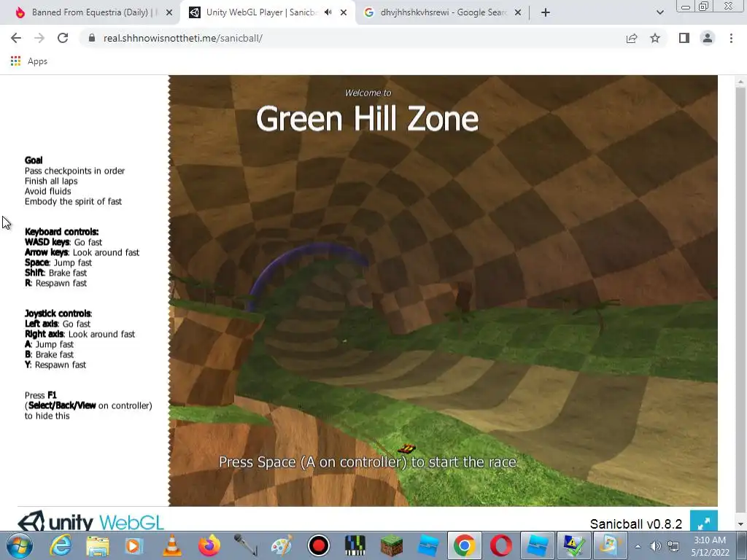
Task: Click the 'Sanicball v0.8.2' label
Action: (635, 524)
